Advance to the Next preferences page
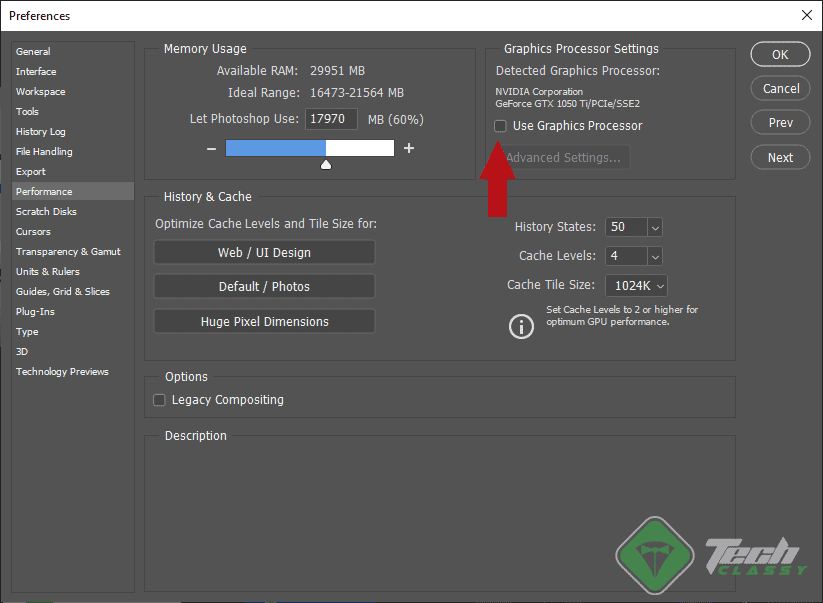 pyautogui.click(x=780, y=157)
